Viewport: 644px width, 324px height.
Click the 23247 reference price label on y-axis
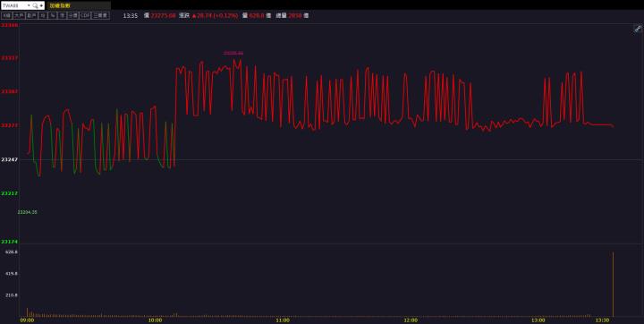coord(9,159)
